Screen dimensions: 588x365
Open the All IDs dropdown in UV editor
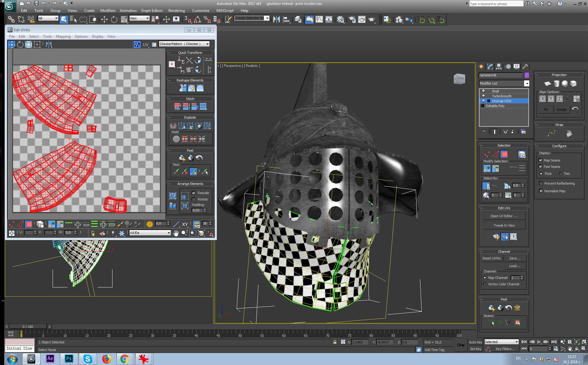point(150,233)
